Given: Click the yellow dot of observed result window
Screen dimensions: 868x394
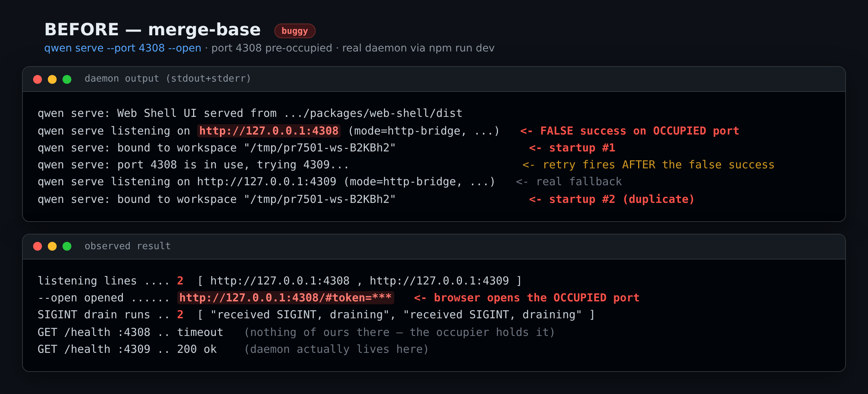Looking at the screenshot, I should point(52,246).
